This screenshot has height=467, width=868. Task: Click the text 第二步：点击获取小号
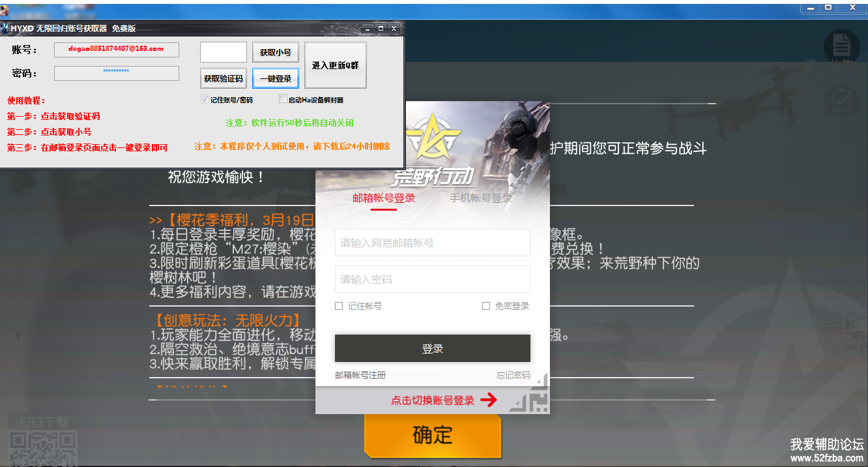[49, 132]
